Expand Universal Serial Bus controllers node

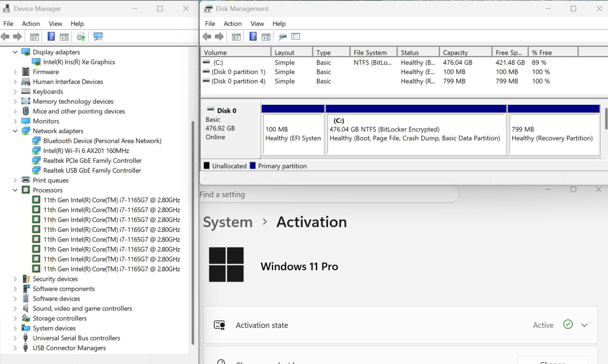15,338
